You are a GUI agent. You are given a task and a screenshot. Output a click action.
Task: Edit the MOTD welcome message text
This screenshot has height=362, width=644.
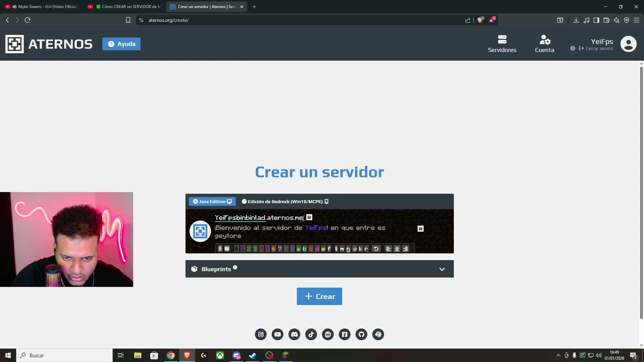click(x=300, y=232)
